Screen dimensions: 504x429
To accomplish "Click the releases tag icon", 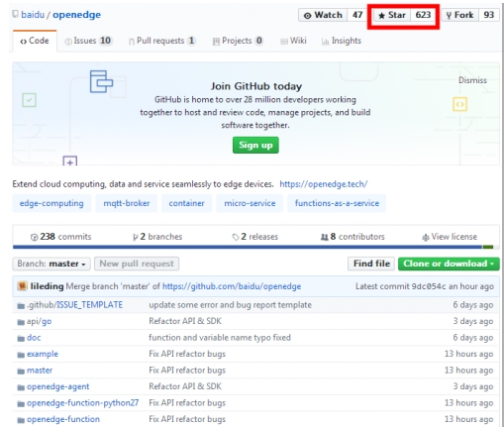I will 236,237.
